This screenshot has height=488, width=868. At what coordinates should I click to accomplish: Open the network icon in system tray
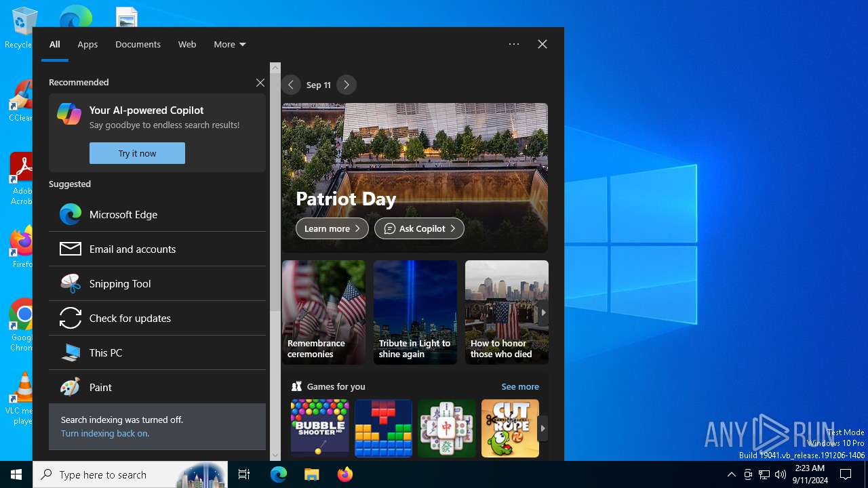[764, 474]
